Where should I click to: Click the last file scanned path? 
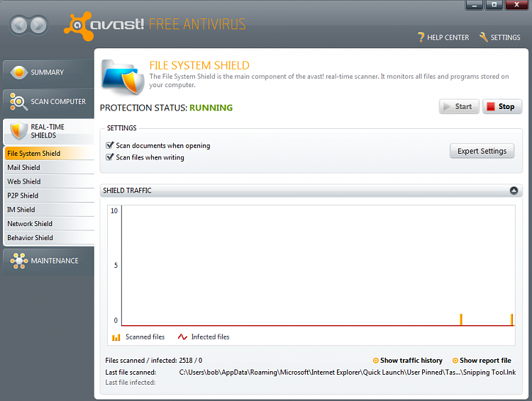[x=348, y=373]
